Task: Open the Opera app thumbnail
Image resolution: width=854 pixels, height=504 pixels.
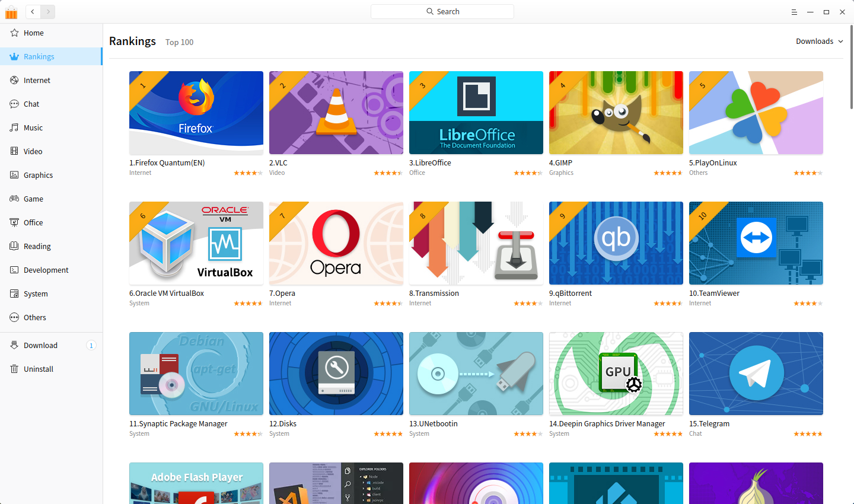Action: click(336, 243)
